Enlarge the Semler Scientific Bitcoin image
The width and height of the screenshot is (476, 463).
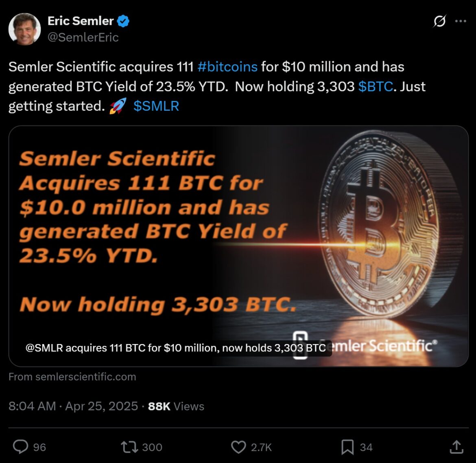click(x=238, y=244)
